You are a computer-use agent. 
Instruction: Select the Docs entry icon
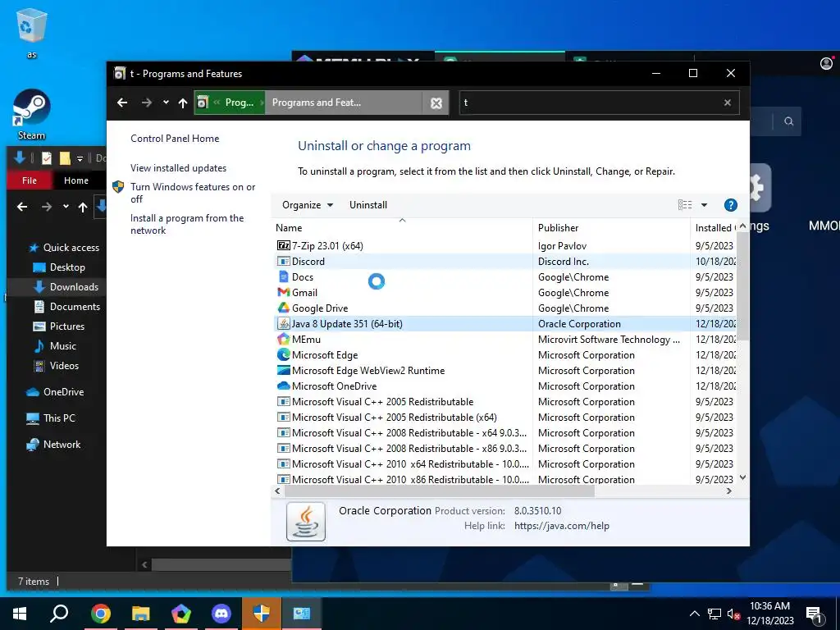[283, 277]
